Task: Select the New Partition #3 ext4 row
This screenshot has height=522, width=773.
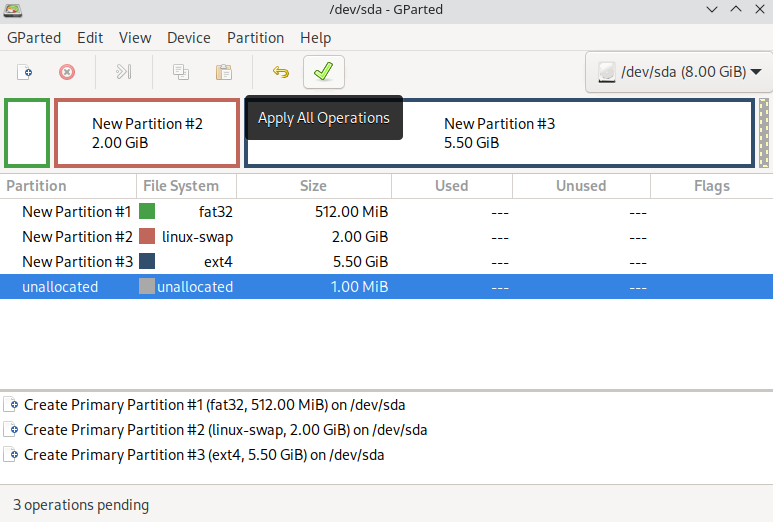Action: (x=76, y=262)
